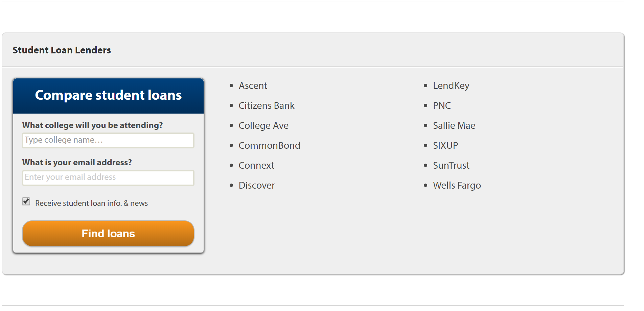The width and height of the screenshot is (644, 311).
Task: Select the College Ave lender
Action: point(263,126)
